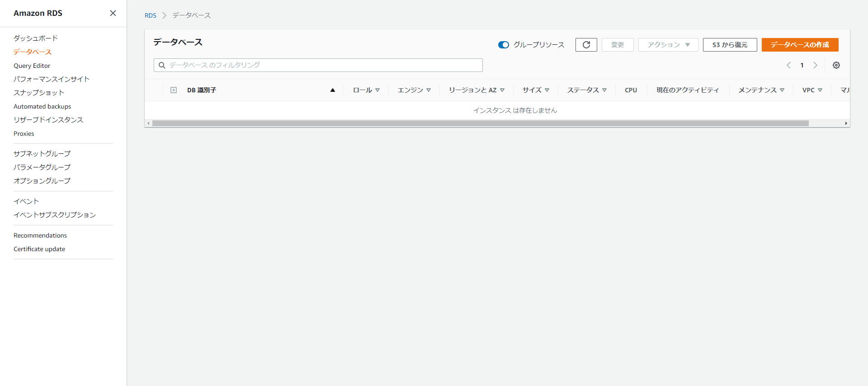Image resolution: width=868 pixels, height=386 pixels.
Task: Toggle the グループリソース switch
Action: tap(503, 45)
